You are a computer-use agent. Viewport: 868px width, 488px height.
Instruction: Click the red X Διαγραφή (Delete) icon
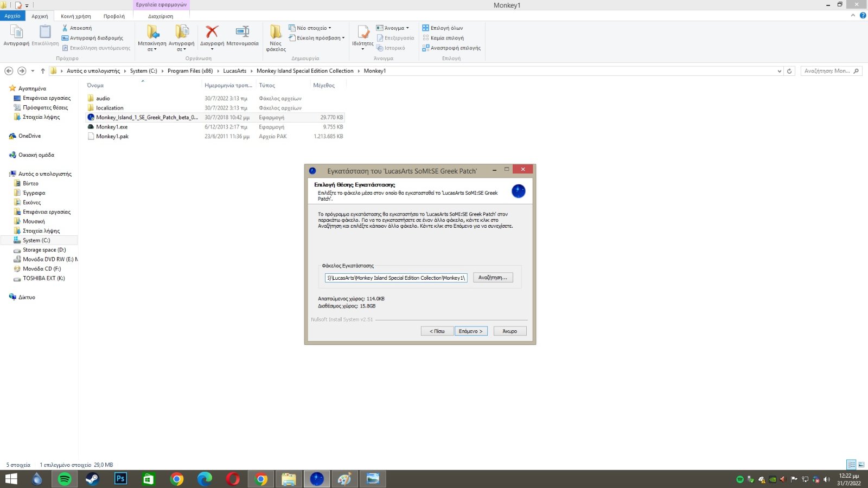(212, 31)
